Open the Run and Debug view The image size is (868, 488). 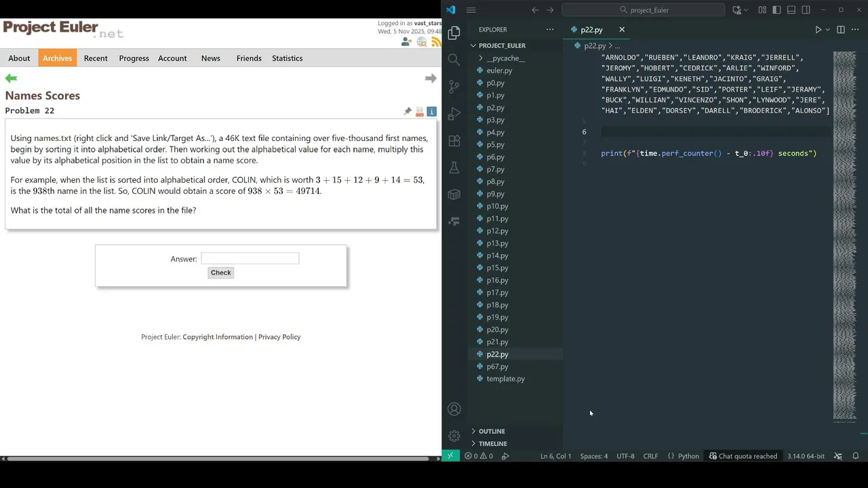coord(454,113)
